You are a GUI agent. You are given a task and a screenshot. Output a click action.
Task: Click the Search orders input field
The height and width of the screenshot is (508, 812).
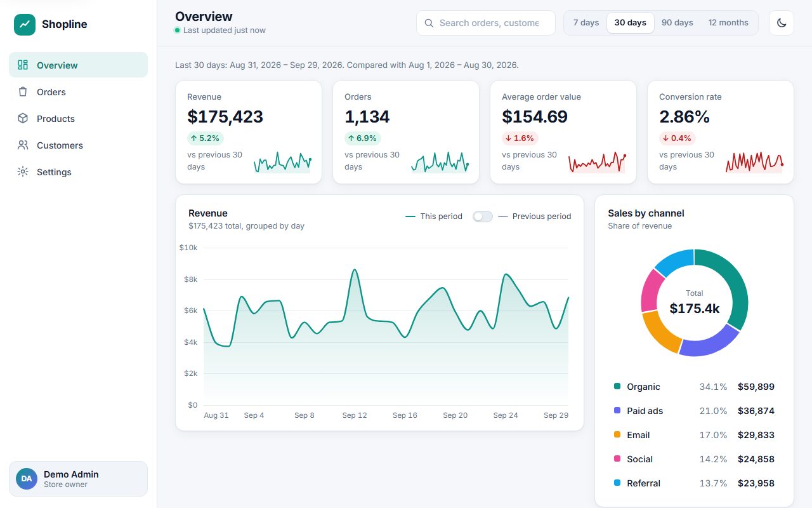coord(486,23)
